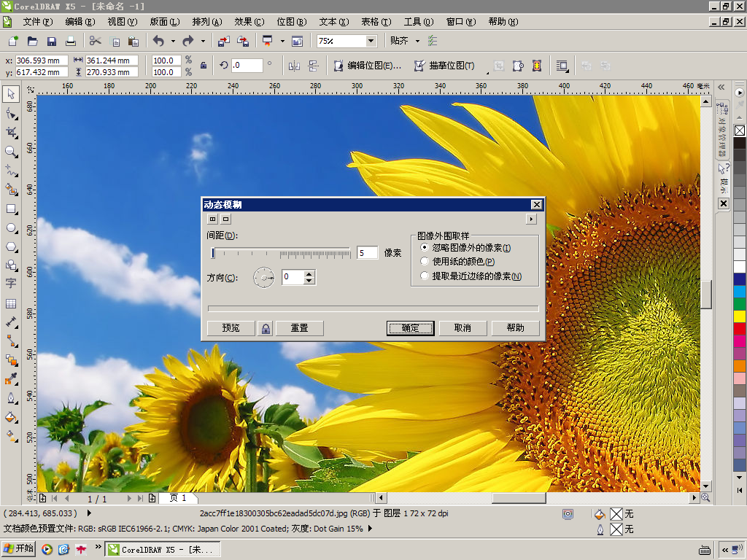Toggle the preview lock icon in dialog

click(266, 328)
